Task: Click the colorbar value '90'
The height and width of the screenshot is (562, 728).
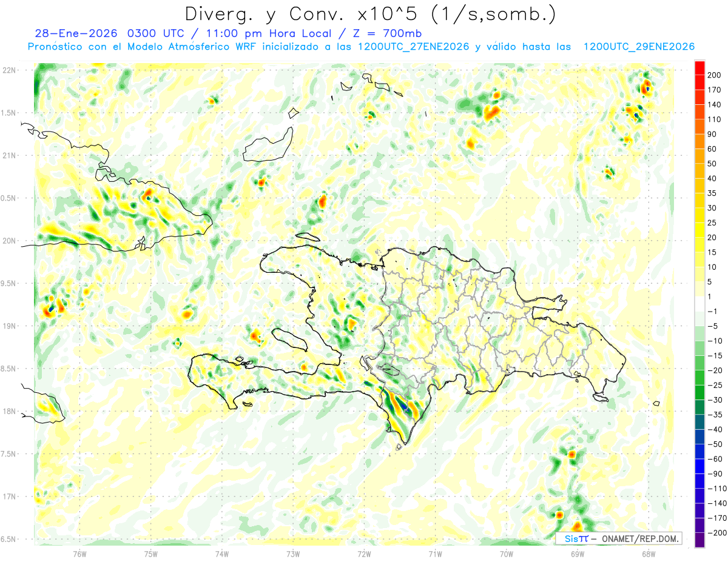Action: (x=713, y=134)
